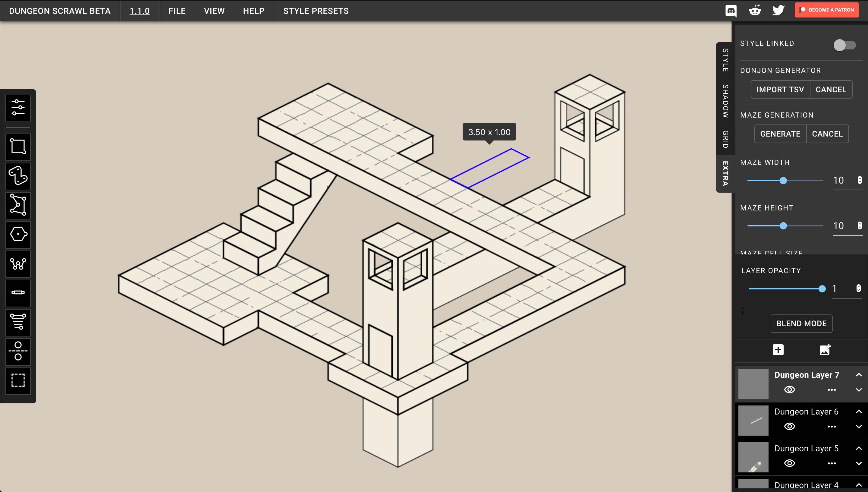Select the rectangle room drawing tool
The image size is (868, 492).
tap(18, 147)
